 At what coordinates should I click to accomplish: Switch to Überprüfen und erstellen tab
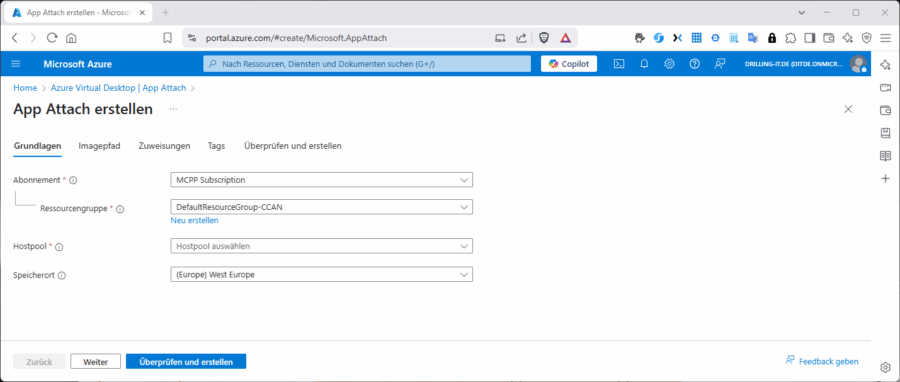pos(293,146)
